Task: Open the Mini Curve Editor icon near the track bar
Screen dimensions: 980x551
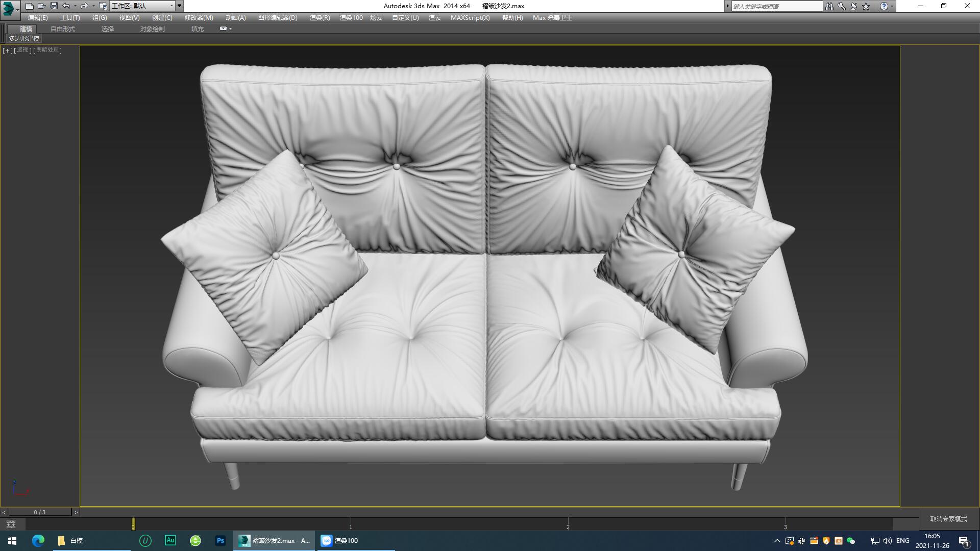Action: [x=11, y=524]
